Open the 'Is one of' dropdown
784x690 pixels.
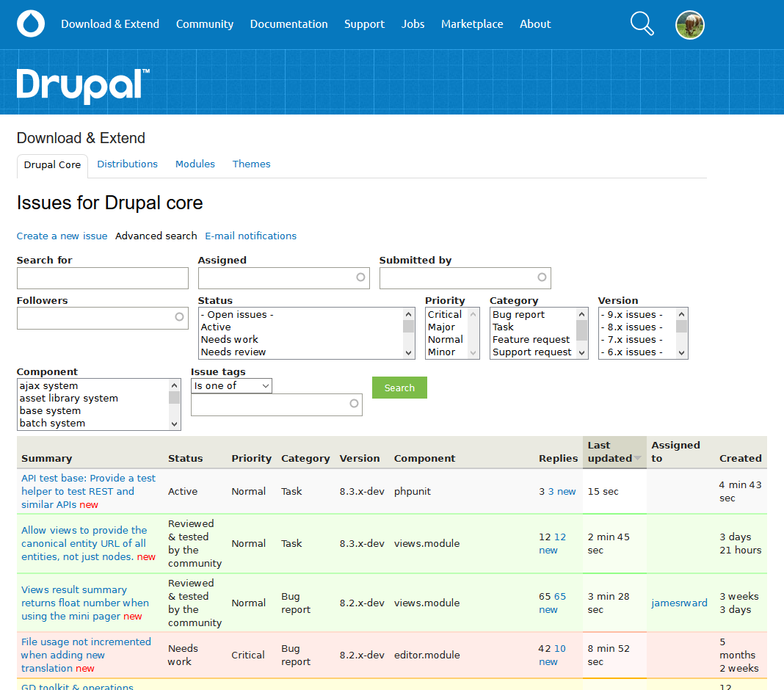tap(231, 385)
